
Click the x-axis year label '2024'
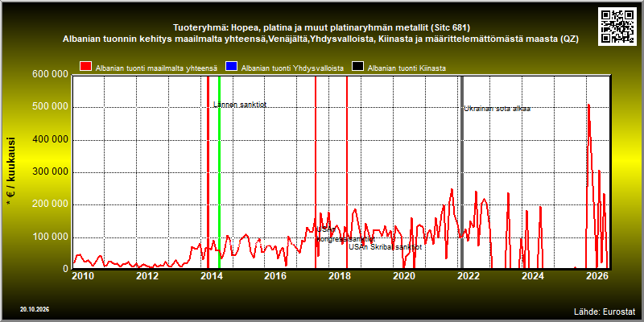click(x=533, y=275)
